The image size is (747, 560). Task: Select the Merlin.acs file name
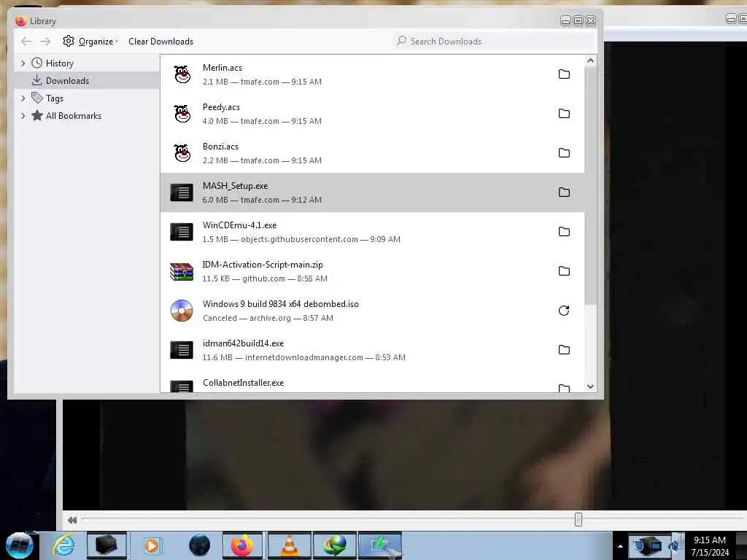pyautogui.click(x=222, y=68)
